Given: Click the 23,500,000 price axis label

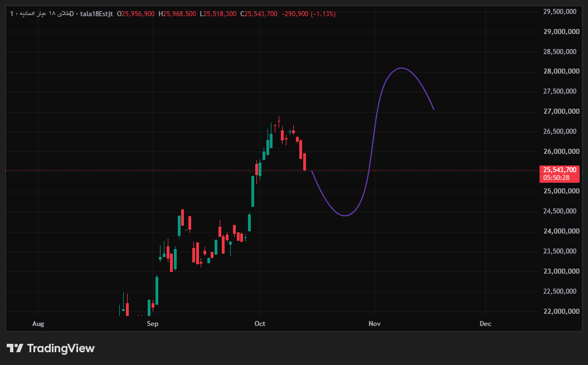Looking at the screenshot, I should (x=561, y=251).
